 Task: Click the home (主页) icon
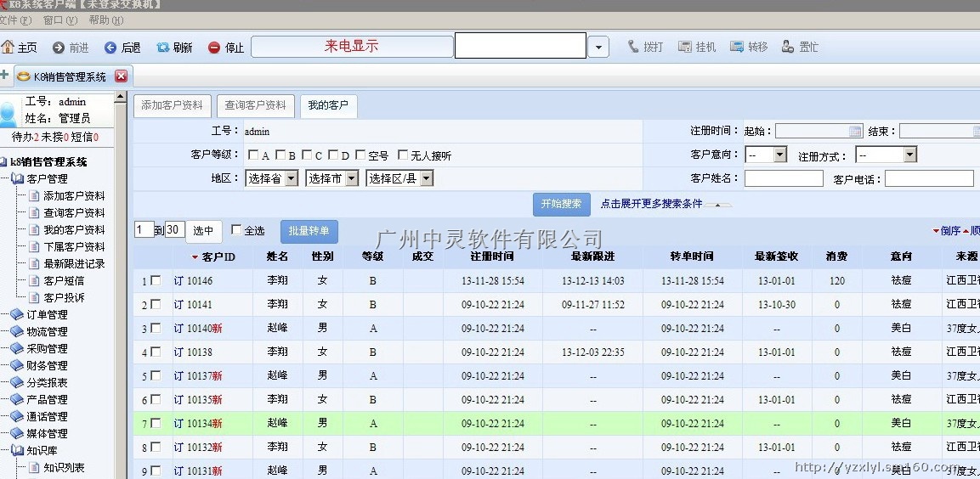[8, 48]
